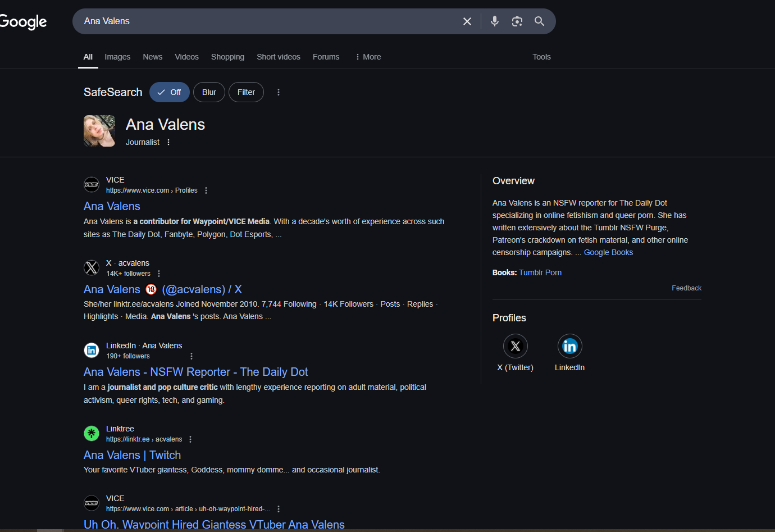
Task: Open 'Uh Oh, Waypoint Hired' article link
Action: (x=214, y=525)
